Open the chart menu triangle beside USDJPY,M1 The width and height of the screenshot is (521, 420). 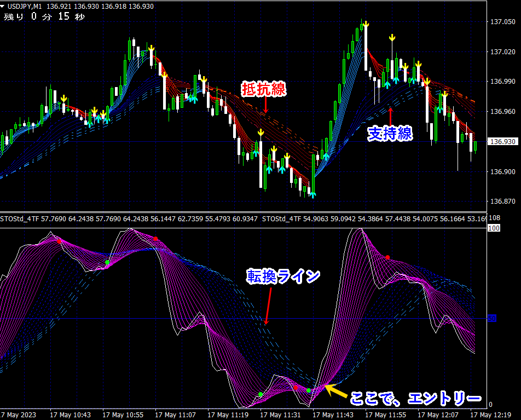3,6
